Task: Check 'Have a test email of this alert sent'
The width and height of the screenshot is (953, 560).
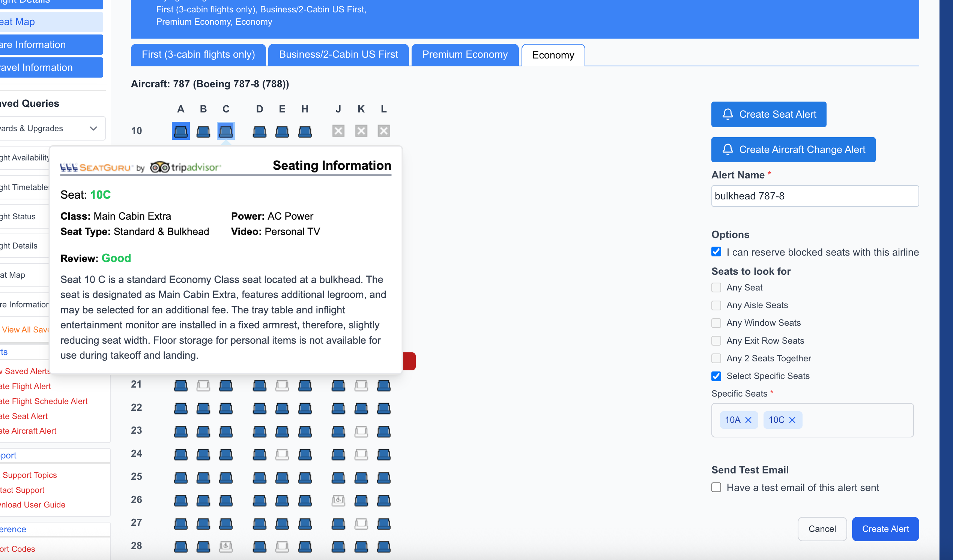Action: point(716,487)
